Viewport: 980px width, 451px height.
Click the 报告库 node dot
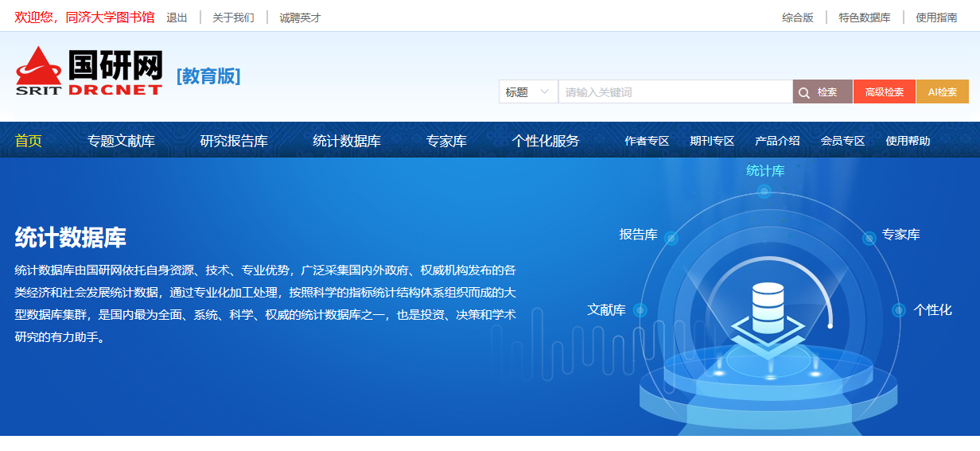(x=671, y=238)
